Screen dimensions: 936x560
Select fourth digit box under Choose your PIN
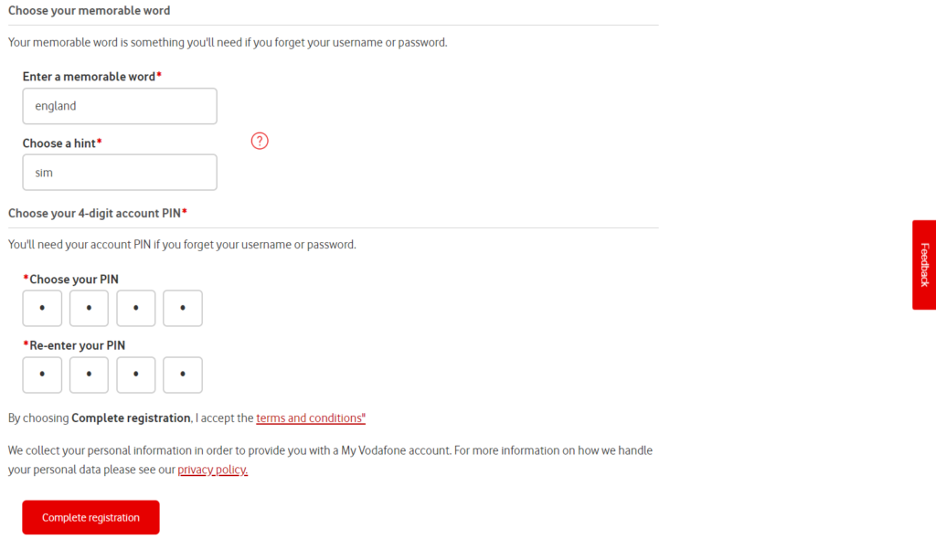[183, 309]
